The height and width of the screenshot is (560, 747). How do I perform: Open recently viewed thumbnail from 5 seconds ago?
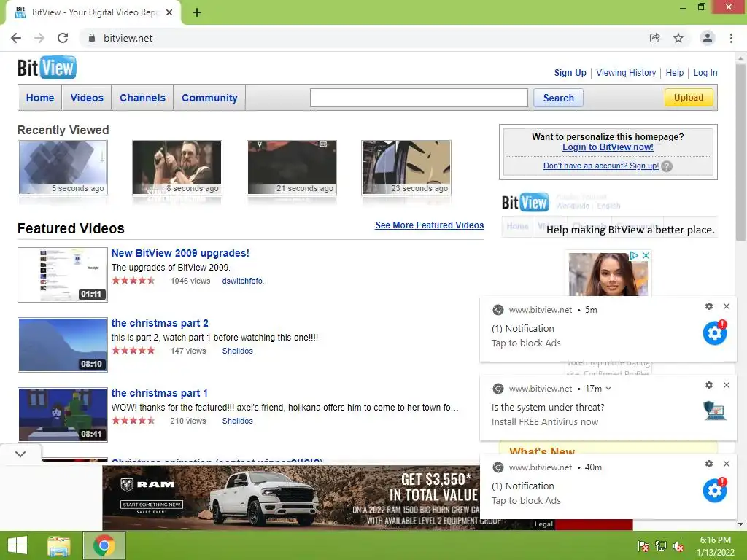coord(63,168)
